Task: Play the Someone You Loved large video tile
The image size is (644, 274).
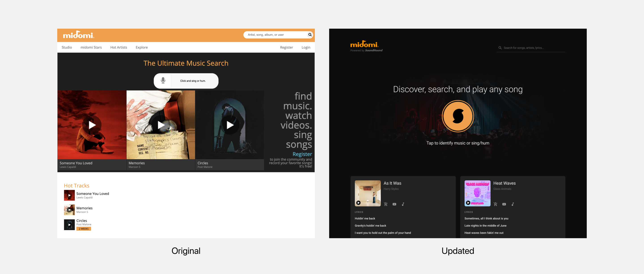Action: point(92,125)
